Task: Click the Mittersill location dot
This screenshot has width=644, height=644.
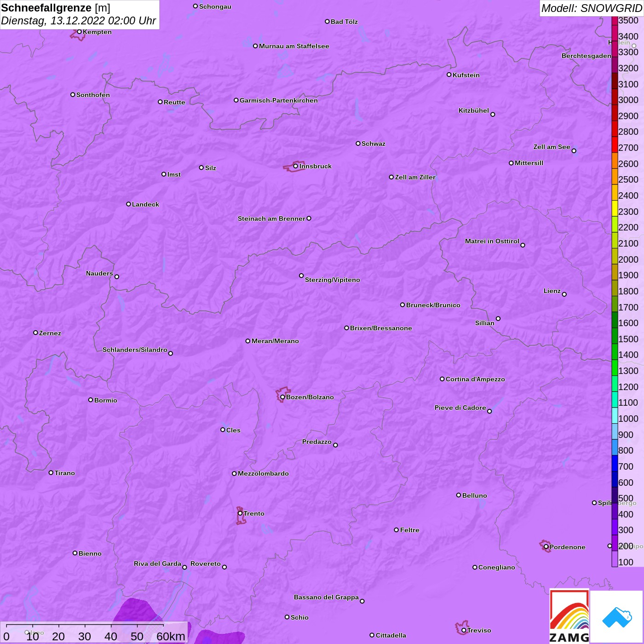Action: pos(511,163)
